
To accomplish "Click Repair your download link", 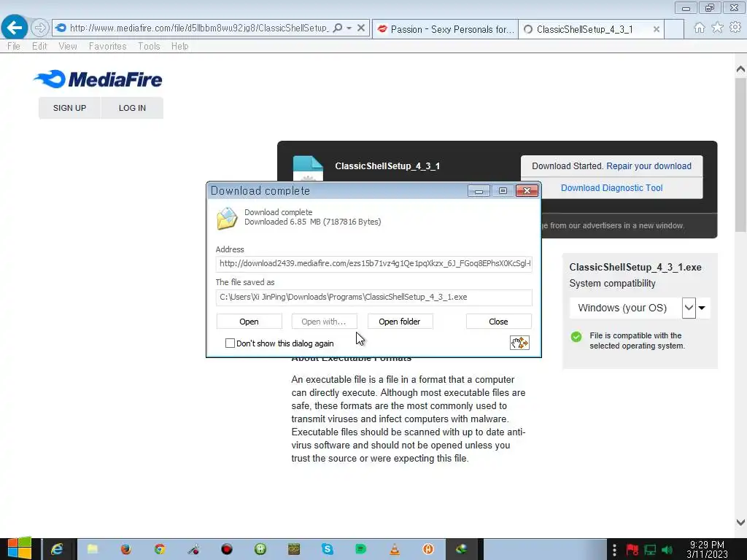I will coord(649,166).
